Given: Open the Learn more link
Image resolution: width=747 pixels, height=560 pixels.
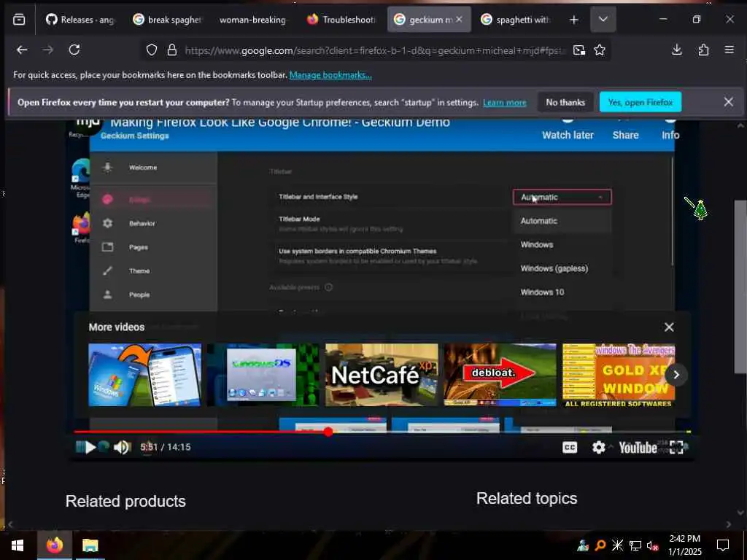Looking at the screenshot, I should click(x=505, y=102).
